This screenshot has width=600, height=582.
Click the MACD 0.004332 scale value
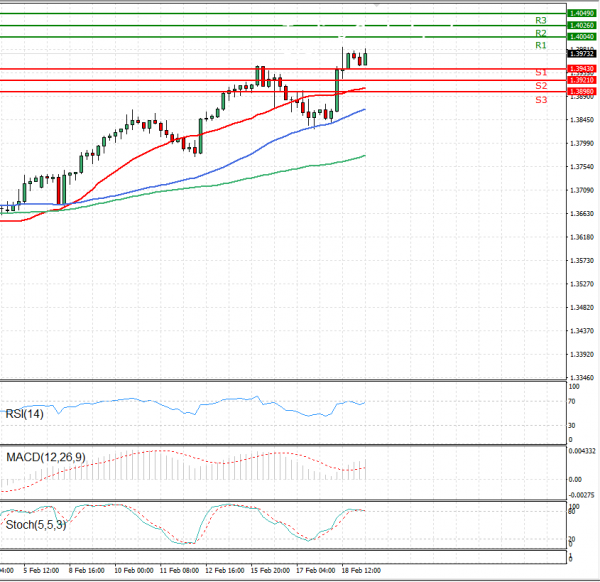(x=582, y=451)
